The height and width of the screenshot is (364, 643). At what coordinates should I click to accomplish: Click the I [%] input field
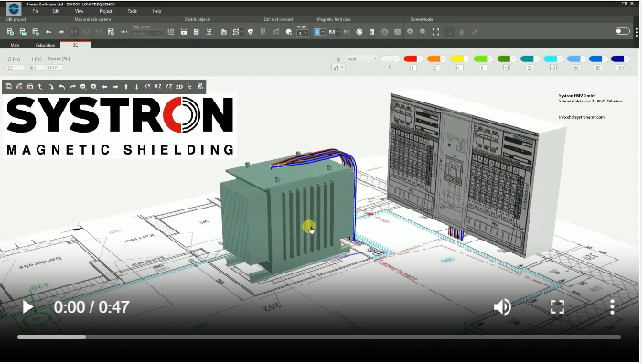(37, 68)
